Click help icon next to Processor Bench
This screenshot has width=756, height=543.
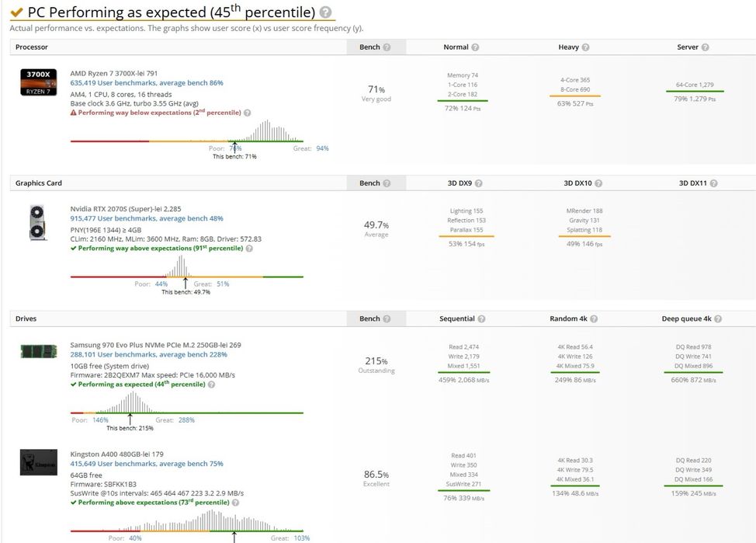[x=387, y=47]
